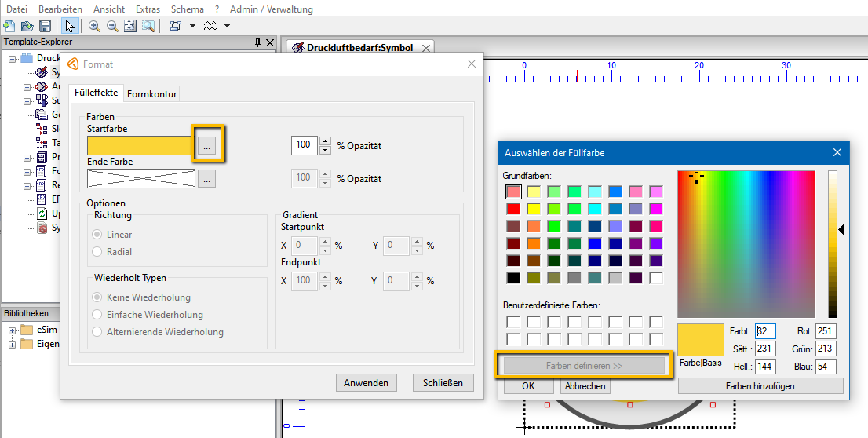Select the Radial direction radio button
868x438 pixels.
pyautogui.click(x=97, y=251)
